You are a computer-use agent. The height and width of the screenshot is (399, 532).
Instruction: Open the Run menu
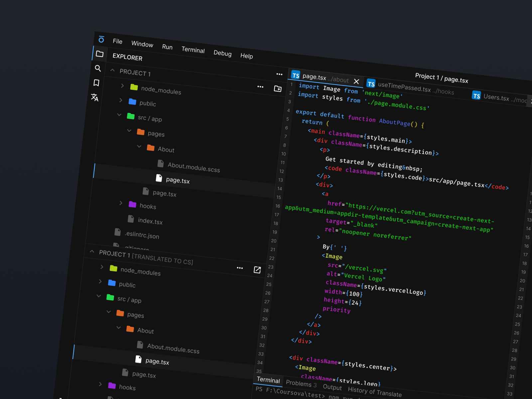pos(167,47)
